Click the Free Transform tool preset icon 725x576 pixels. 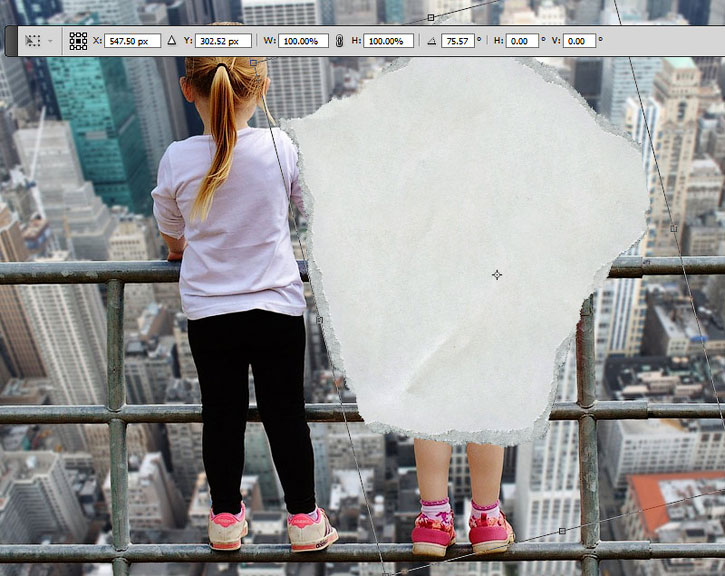(32, 41)
